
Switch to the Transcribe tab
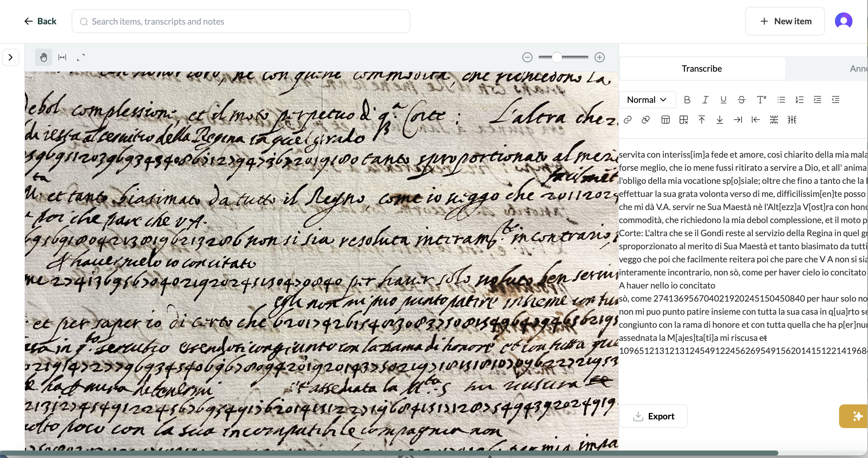tap(702, 69)
